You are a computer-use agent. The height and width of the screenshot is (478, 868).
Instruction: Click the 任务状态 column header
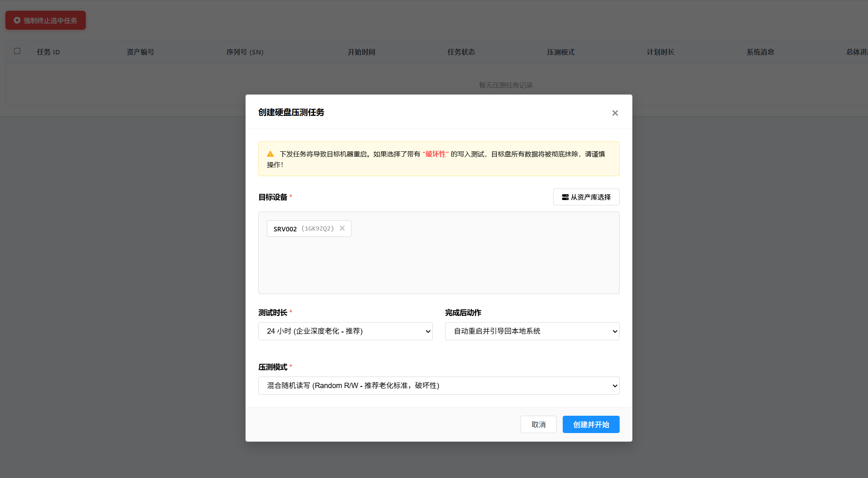point(461,52)
